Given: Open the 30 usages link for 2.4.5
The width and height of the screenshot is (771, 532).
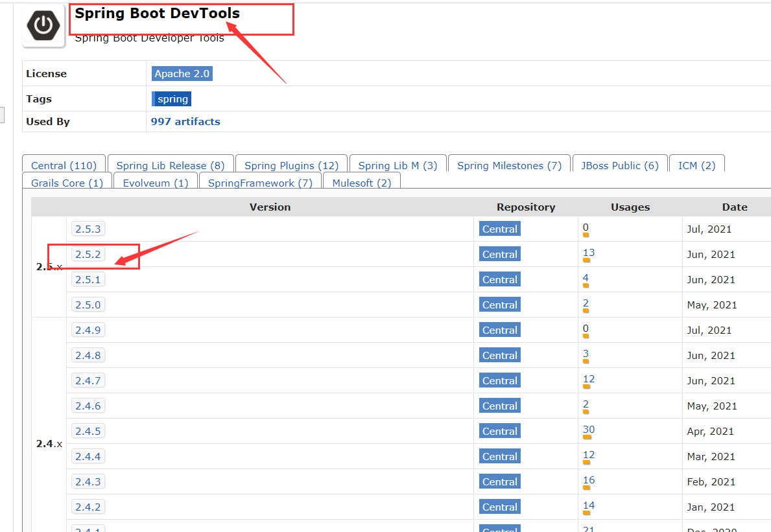Looking at the screenshot, I should coord(589,430).
